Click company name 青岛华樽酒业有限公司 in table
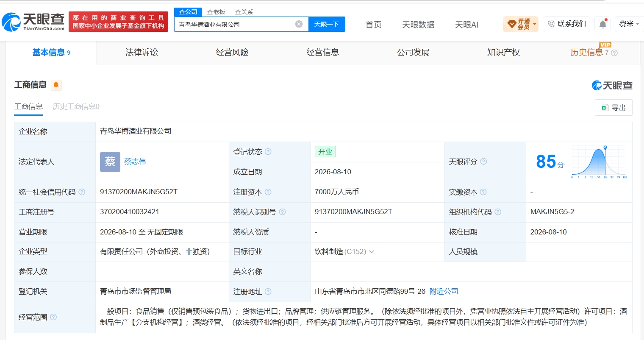 click(136, 131)
